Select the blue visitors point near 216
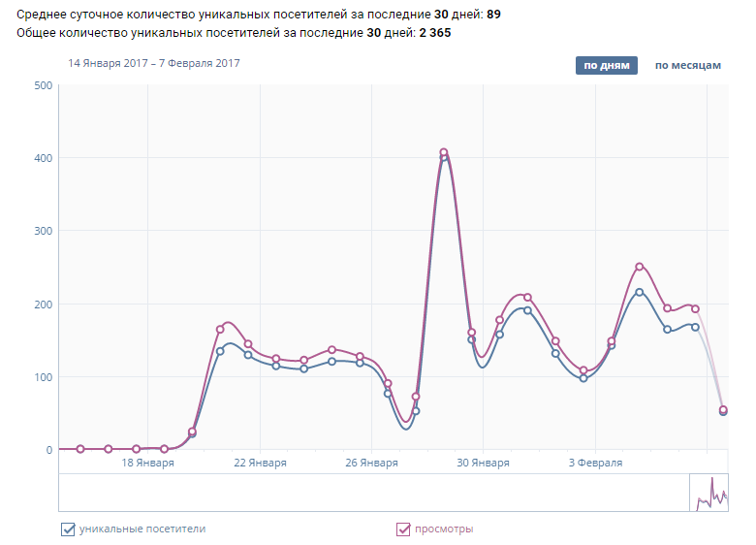The width and height of the screenshot is (756, 545). [640, 292]
